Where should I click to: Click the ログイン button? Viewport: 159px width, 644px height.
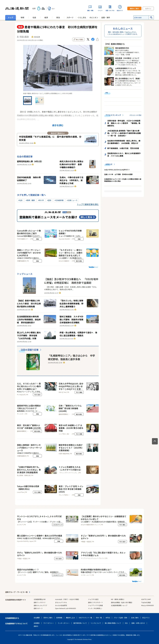(x=148, y=9)
